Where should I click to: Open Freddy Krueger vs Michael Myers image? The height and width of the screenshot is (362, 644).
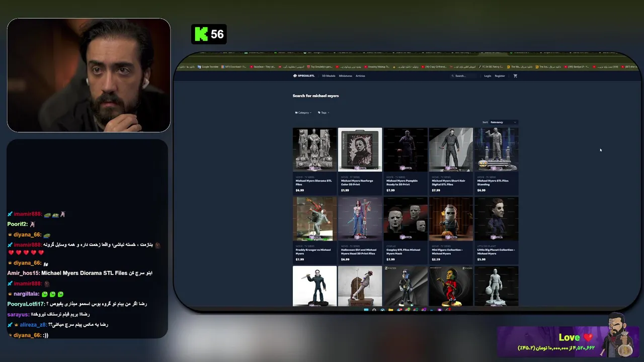[x=314, y=219]
